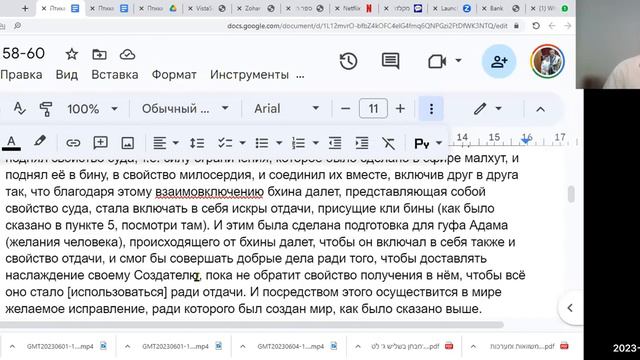The width and height of the screenshot is (640, 360).
Task: Decrease the paragraph indent
Action: pos(335,143)
